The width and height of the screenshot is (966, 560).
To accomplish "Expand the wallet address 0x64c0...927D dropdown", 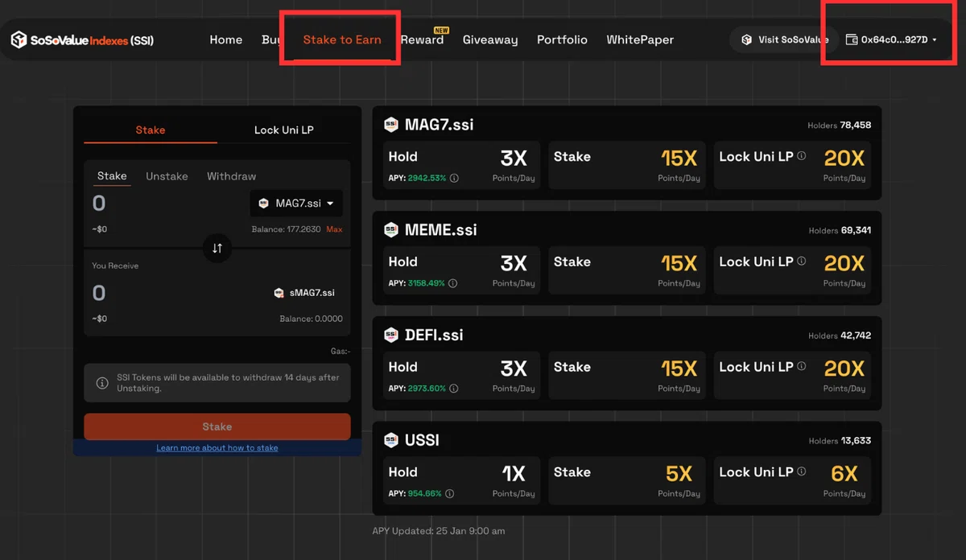I will pyautogui.click(x=892, y=39).
